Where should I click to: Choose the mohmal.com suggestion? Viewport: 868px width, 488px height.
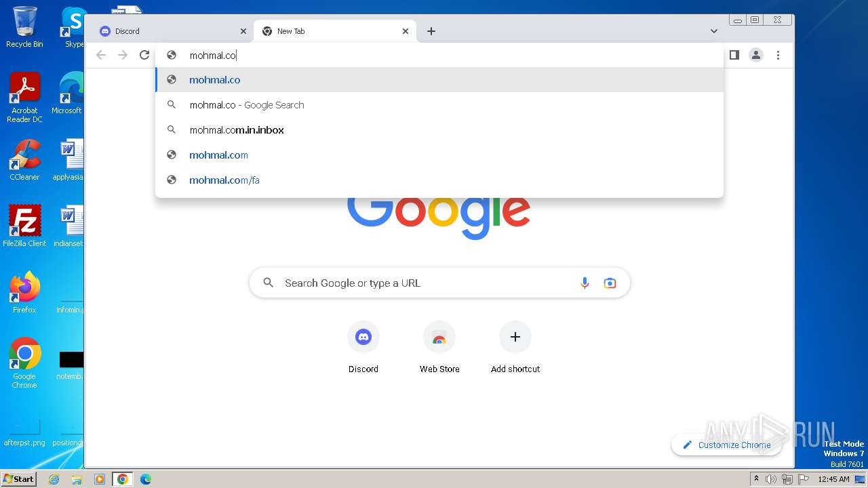[x=439, y=155]
